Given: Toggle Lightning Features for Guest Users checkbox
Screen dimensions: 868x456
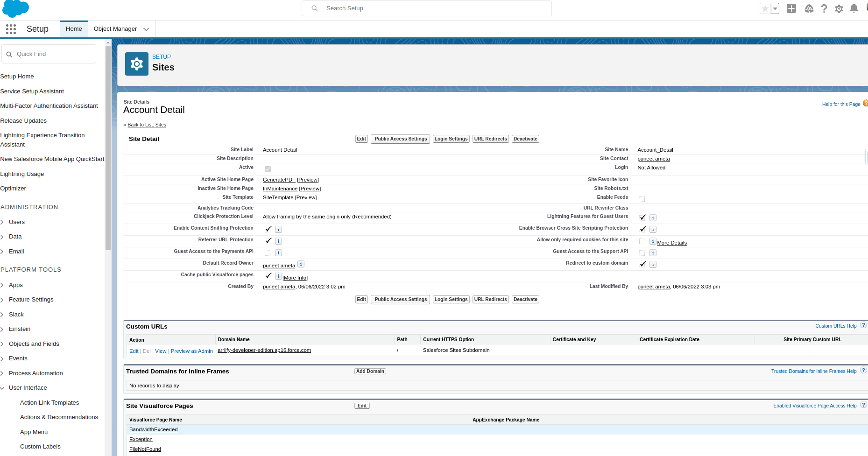Looking at the screenshot, I should coord(643,217).
